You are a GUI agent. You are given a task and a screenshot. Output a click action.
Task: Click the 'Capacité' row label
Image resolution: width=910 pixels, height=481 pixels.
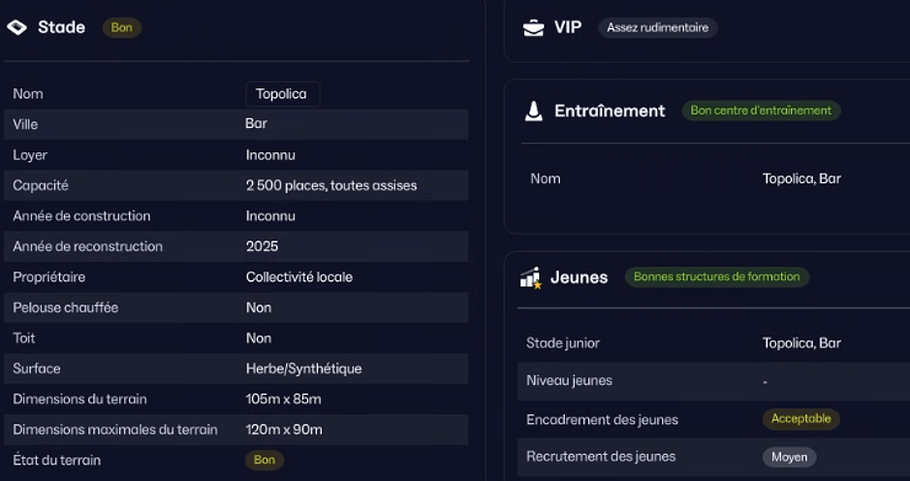(41, 186)
